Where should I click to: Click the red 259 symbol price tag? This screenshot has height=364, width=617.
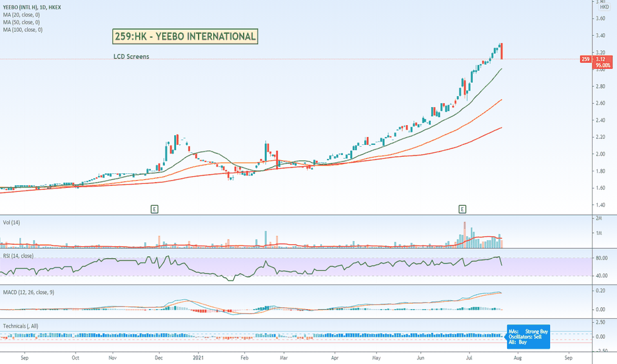[x=585, y=59]
